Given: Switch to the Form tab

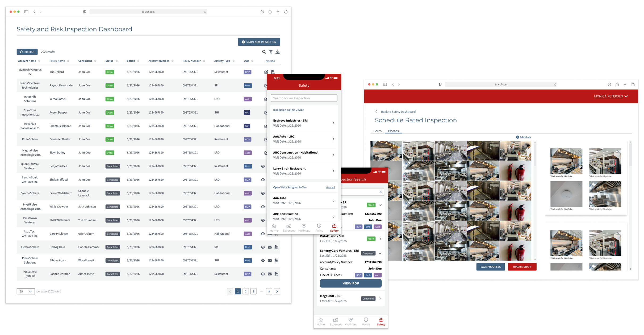Looking at the screenshot, I should (x=377, y=131).
